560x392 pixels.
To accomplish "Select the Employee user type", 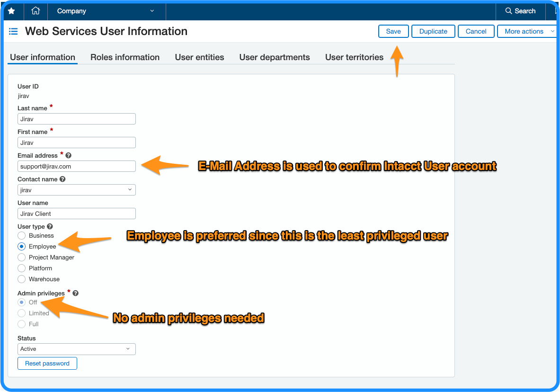I will (22, 246).
